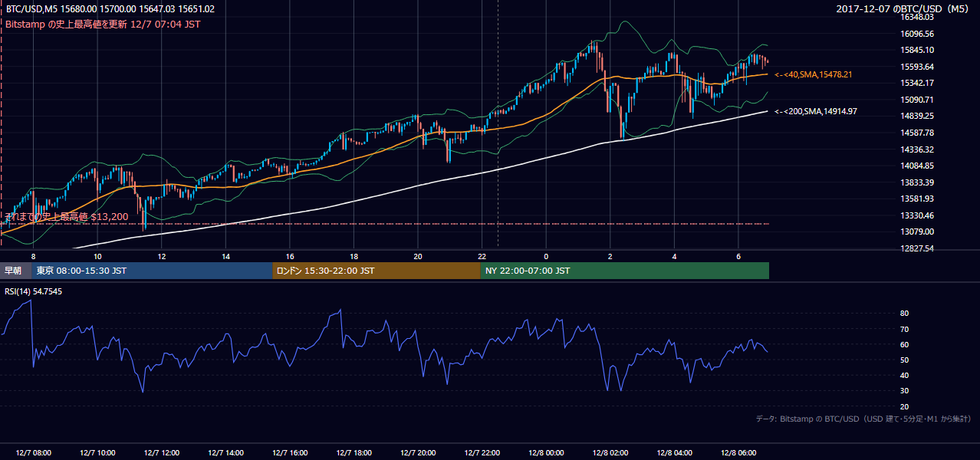
Task: Click the 12/8 06:00 date axis label
Action: click(739, 453)
